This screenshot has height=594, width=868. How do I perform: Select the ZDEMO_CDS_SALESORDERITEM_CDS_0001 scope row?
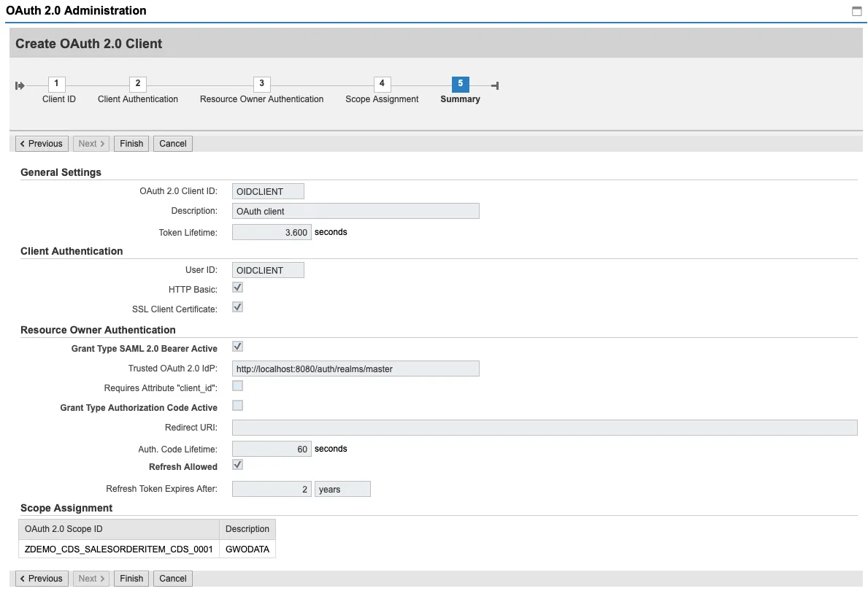tap(118, 549)
